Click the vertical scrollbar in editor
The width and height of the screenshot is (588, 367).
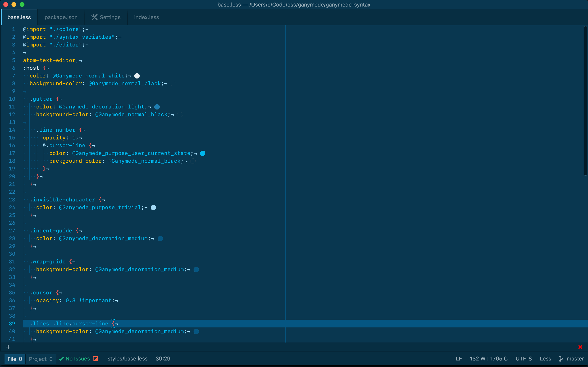point(585,101)
